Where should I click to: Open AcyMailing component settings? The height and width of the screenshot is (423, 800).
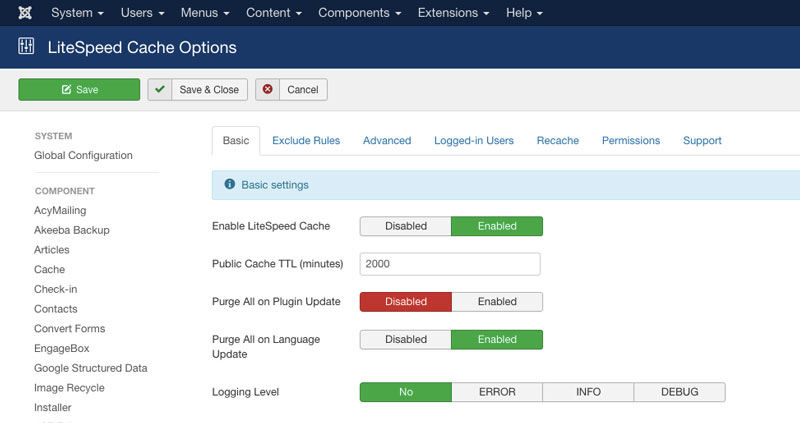click(60, 210)
